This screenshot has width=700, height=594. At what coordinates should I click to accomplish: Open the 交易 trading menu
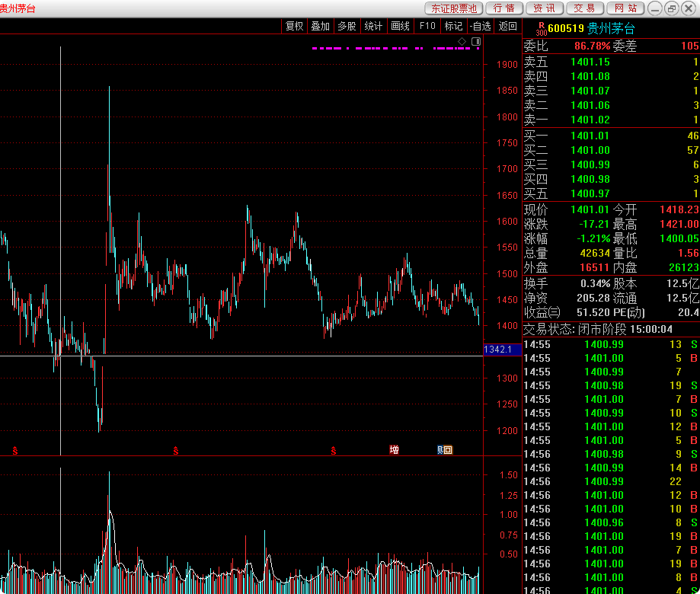585,8
